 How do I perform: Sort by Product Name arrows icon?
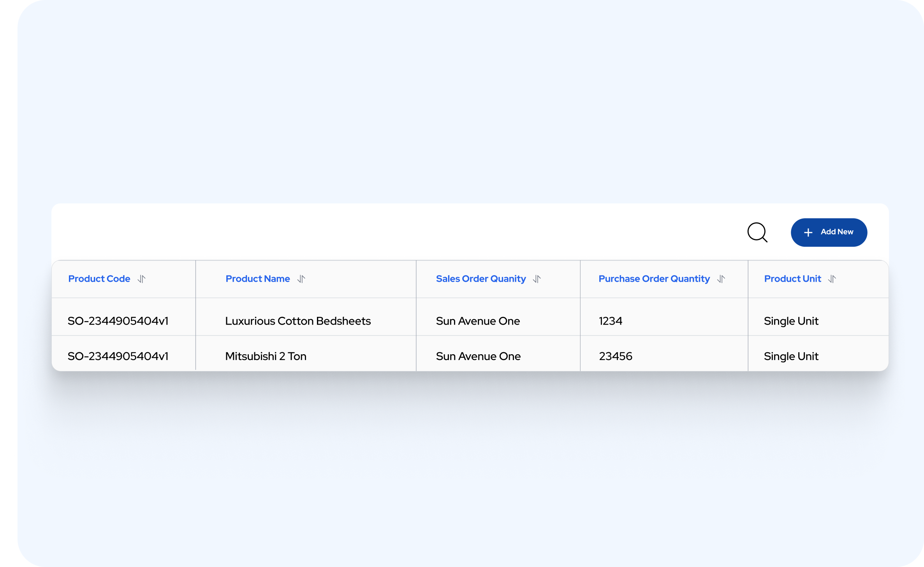301,279
